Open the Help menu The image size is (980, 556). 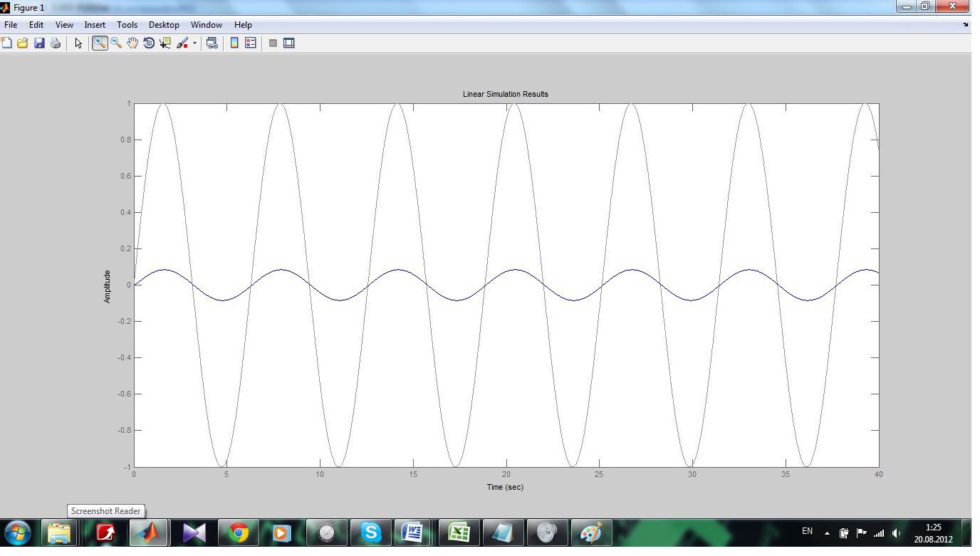(243, 25)
